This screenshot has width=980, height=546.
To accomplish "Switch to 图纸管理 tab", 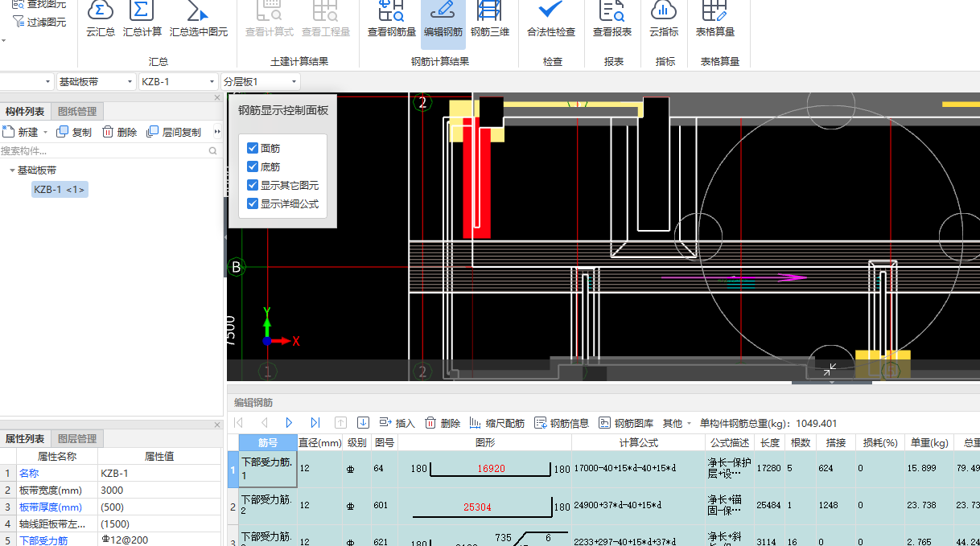I will [77, 111].
